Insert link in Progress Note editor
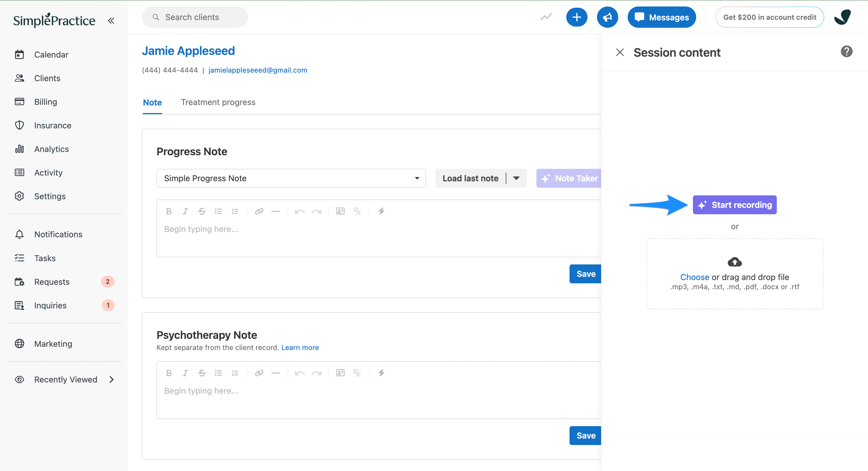868x471 pixels. pos(259,211)
